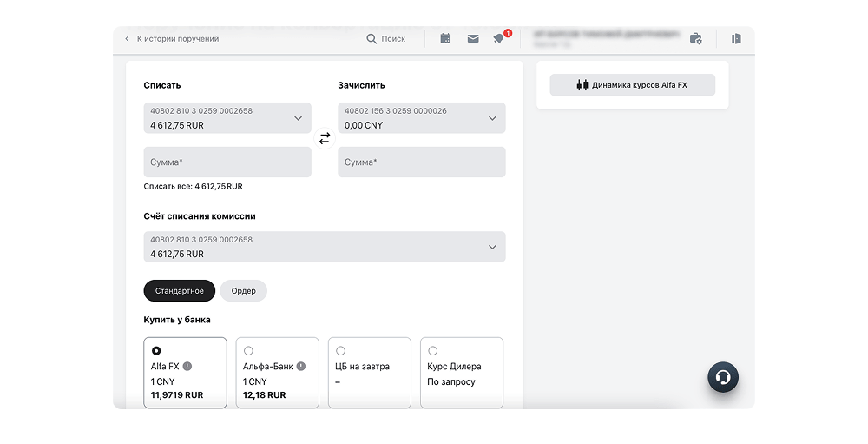Viewport: 868px width, 444px height.
Task: Click the logout door icon
Action: click(736, 38)
